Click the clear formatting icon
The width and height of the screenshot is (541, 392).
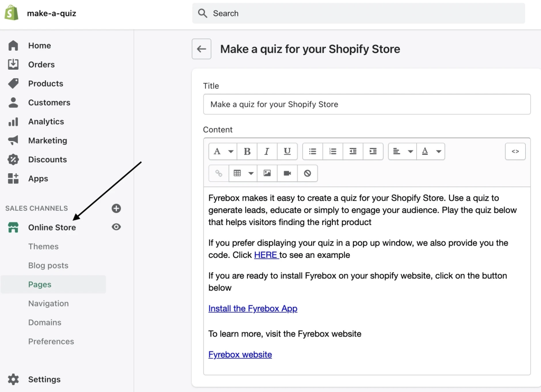pos(307,173)
